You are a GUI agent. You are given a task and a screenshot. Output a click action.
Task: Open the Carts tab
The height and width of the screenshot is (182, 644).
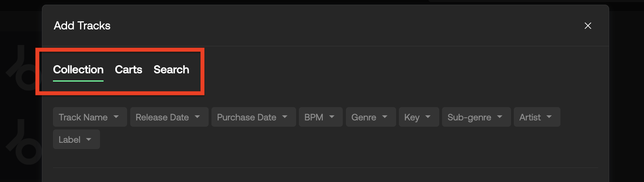[128, 69]
